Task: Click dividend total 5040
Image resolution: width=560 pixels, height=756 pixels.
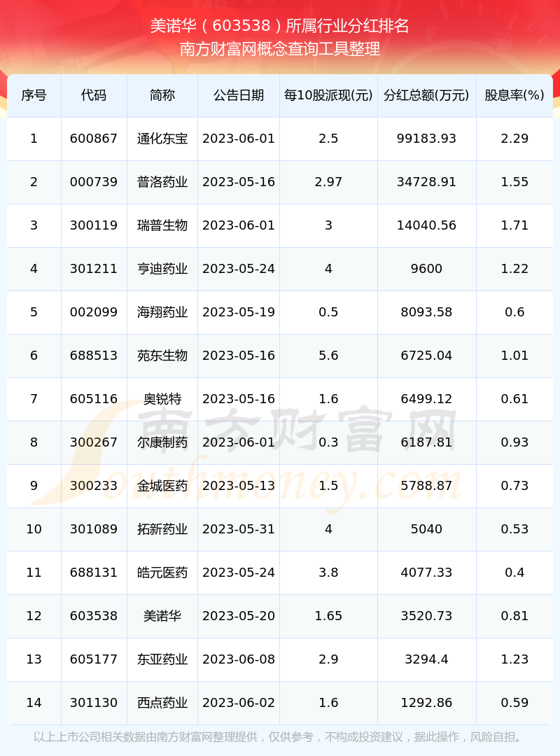Action: [426, 529]
